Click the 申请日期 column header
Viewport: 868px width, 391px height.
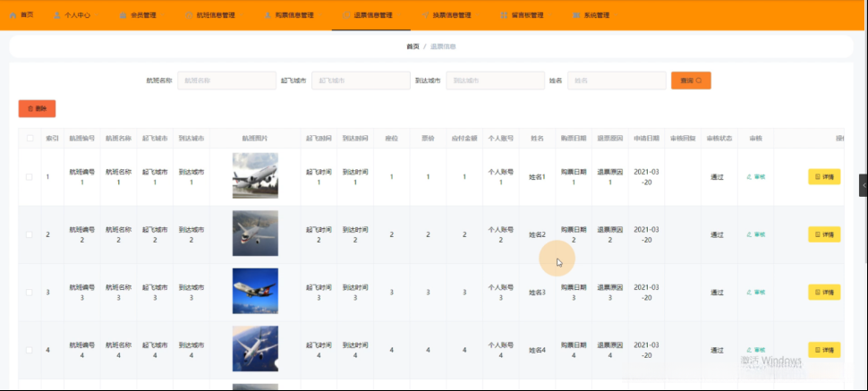point(647,139)
